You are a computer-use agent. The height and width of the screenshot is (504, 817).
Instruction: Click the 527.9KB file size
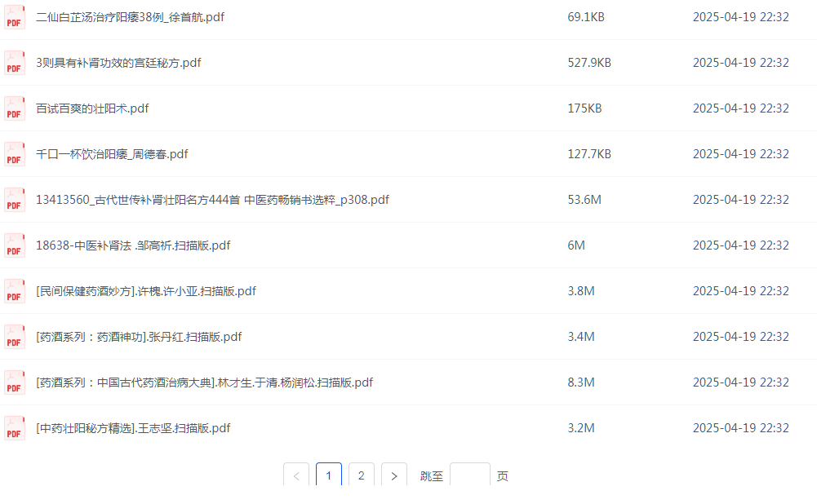click(x=589, y=63)
